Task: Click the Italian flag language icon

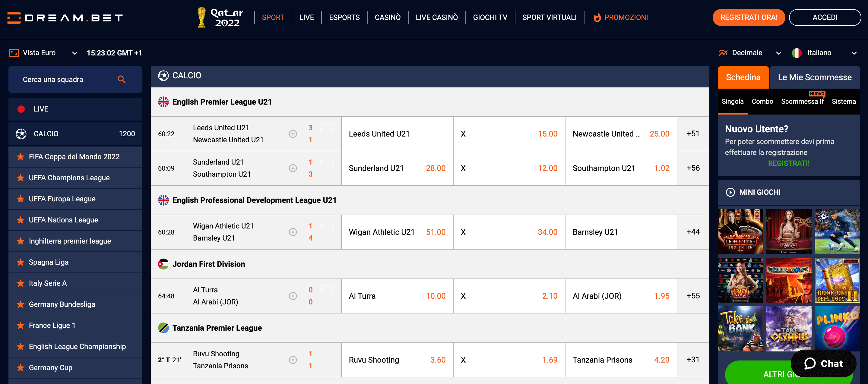Action: (797, 53)
